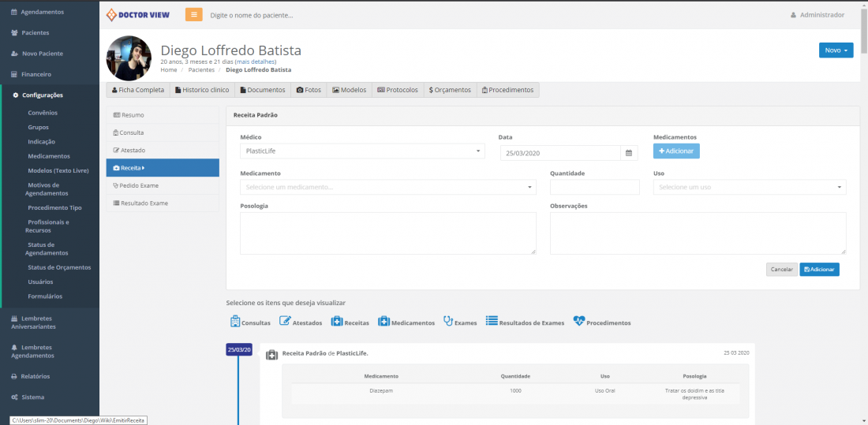Open the Orçamentos tab
868x425 pixels.
pyautogui.click(x=450, y=90)
